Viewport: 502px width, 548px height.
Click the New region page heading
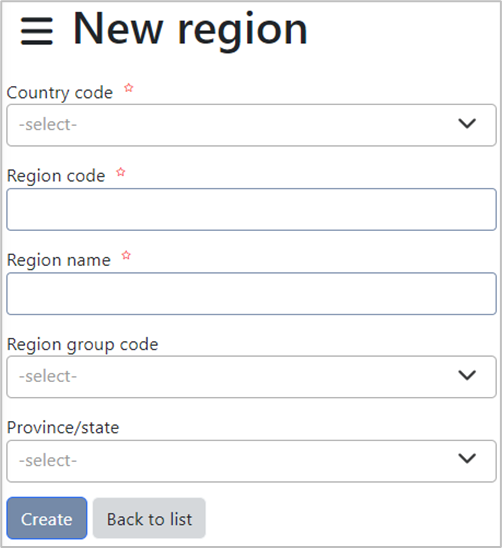point(190,30)
